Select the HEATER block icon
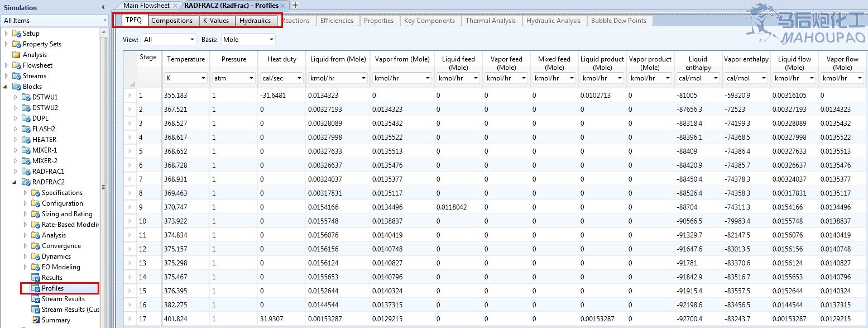The height and width of the screenshot is (328, 868). coord(26,140)
